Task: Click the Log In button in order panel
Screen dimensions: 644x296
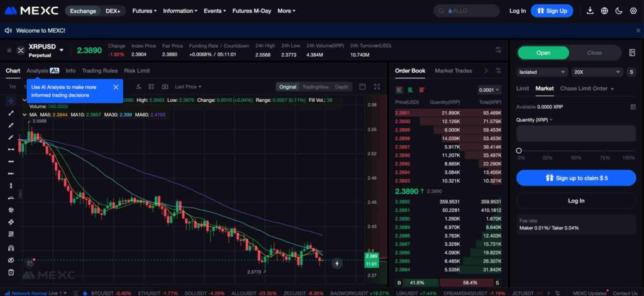Action: 576,200
